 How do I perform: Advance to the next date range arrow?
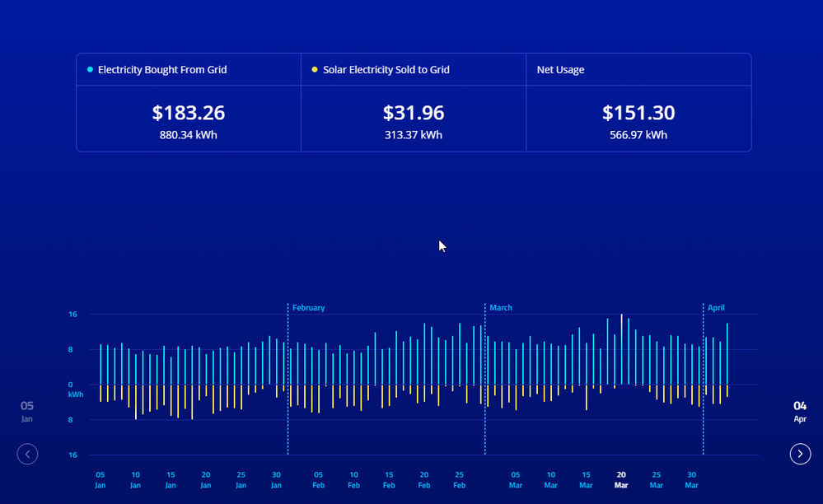coord(800,454)
